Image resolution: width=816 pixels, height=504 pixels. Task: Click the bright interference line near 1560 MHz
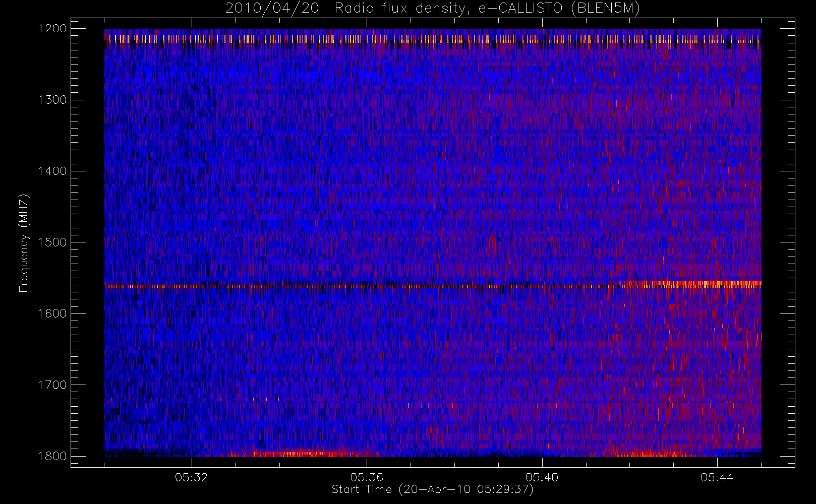tap(433, 285)
